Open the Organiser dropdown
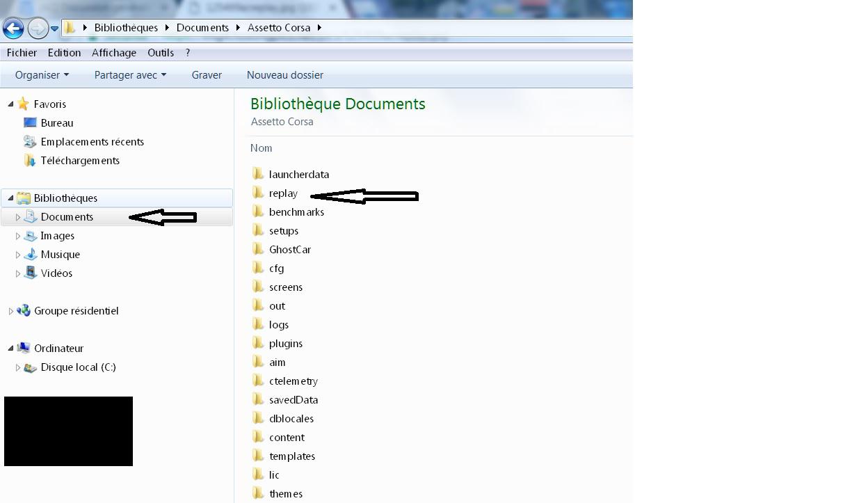The image size is (868, 503). pyautogui.click(x=42, y=75)
